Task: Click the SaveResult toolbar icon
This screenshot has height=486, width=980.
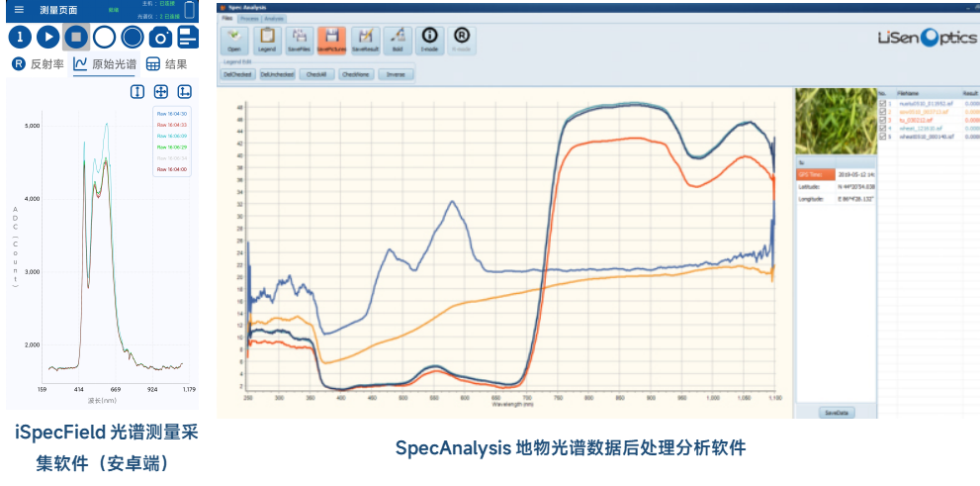Action: pos(365,41)
